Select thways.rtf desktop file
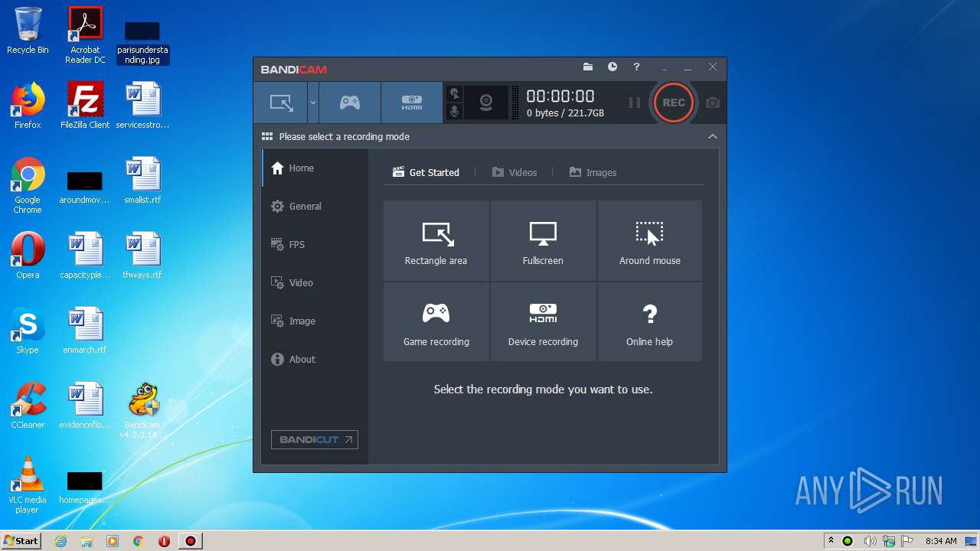The width and height of the screenshot is (980, 551). (x=142, y=256)
